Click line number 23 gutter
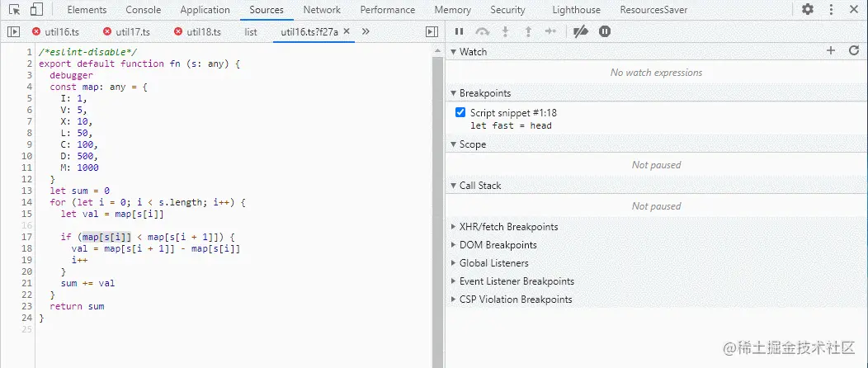The image size is (868, 368). click(x=27, y=306)
